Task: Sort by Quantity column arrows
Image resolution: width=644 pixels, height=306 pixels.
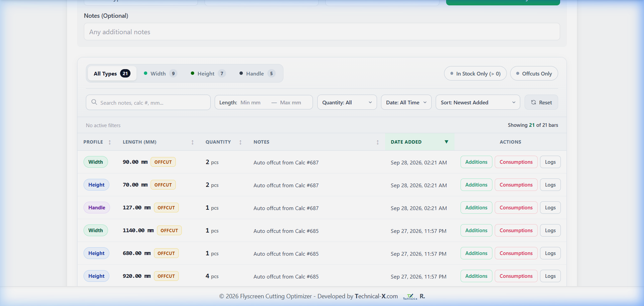Action: coord(240,142)
